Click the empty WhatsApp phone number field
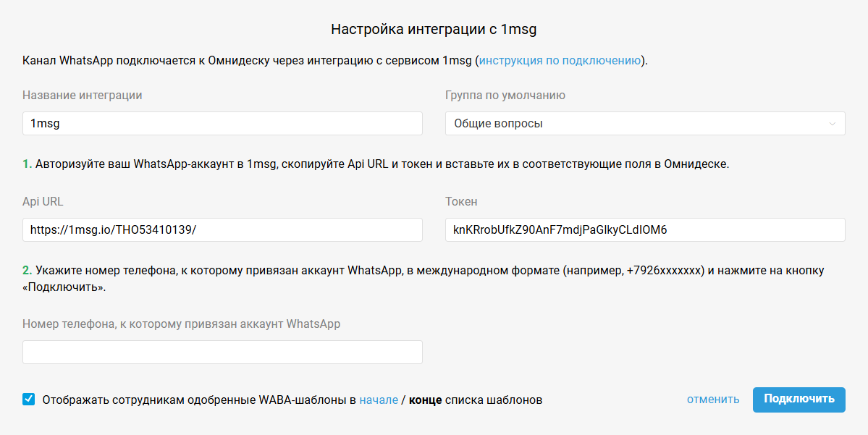This screenshot has height=435, width=868. tap(222, 352)
